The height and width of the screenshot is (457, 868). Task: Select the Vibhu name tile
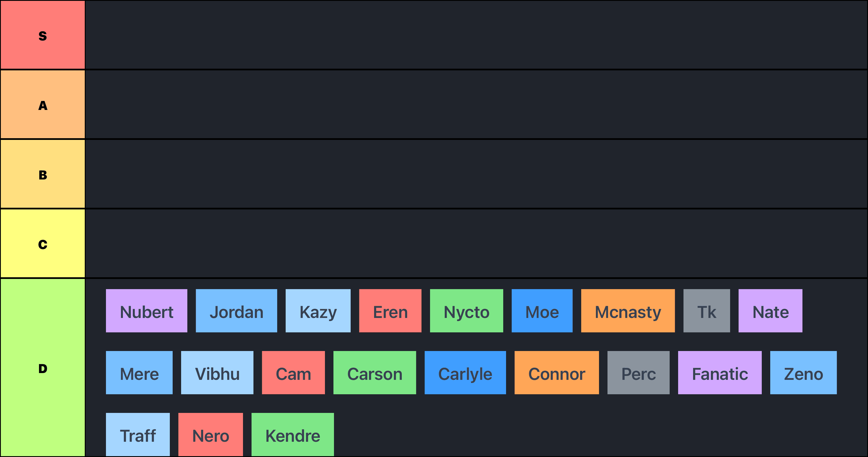click(x=217, y=373)
